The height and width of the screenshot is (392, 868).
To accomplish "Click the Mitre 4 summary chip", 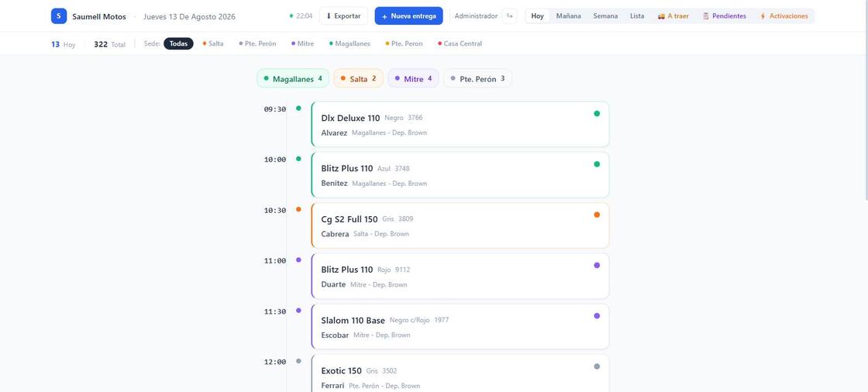I will [414, 78].
